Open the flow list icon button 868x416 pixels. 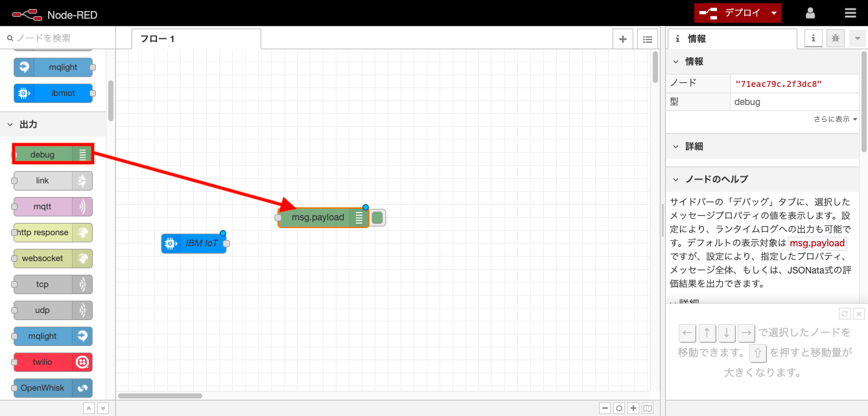[x=647, y=38]
